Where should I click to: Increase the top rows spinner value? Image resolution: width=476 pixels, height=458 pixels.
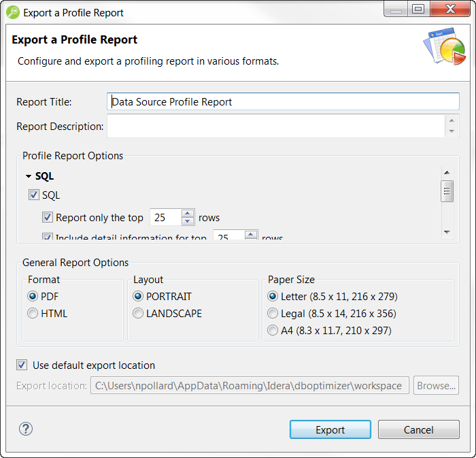(188, 214)
